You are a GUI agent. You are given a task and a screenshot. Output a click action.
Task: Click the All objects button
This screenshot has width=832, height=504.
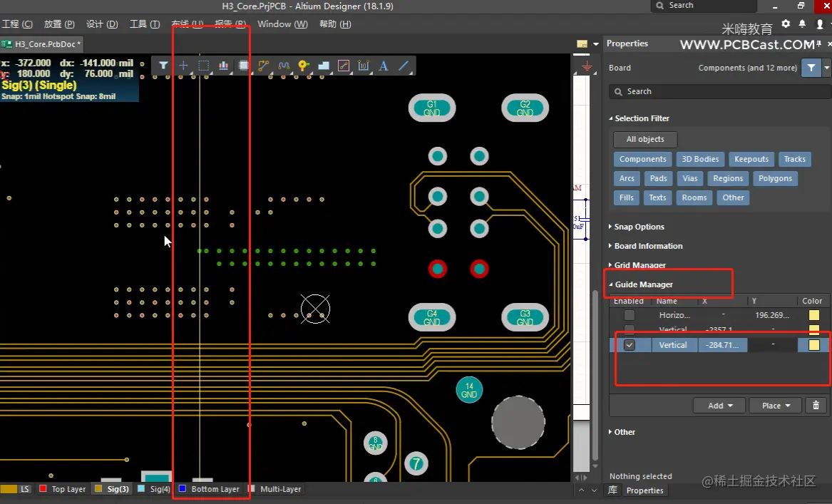pyautogui.click(x=645, y=139)
